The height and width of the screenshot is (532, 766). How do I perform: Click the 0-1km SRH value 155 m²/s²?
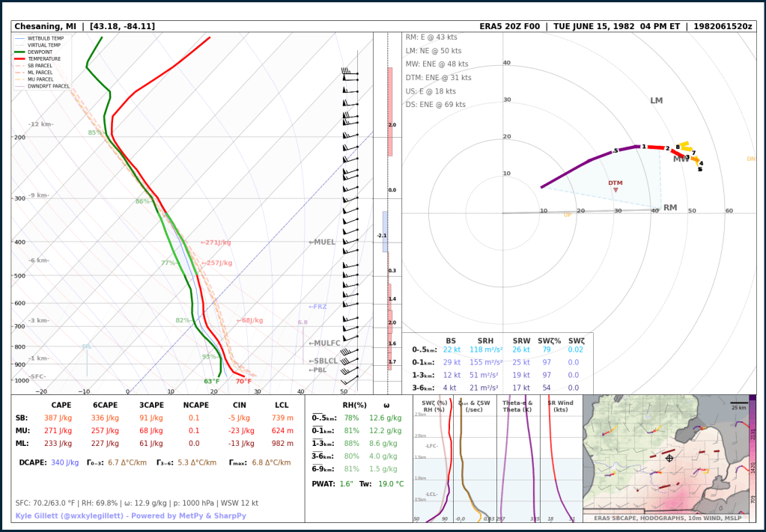click(484, 362)
